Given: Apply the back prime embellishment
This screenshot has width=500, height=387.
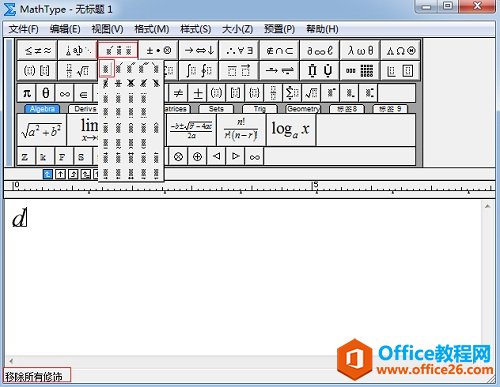Looking at the screenshot, I should 156,69.
